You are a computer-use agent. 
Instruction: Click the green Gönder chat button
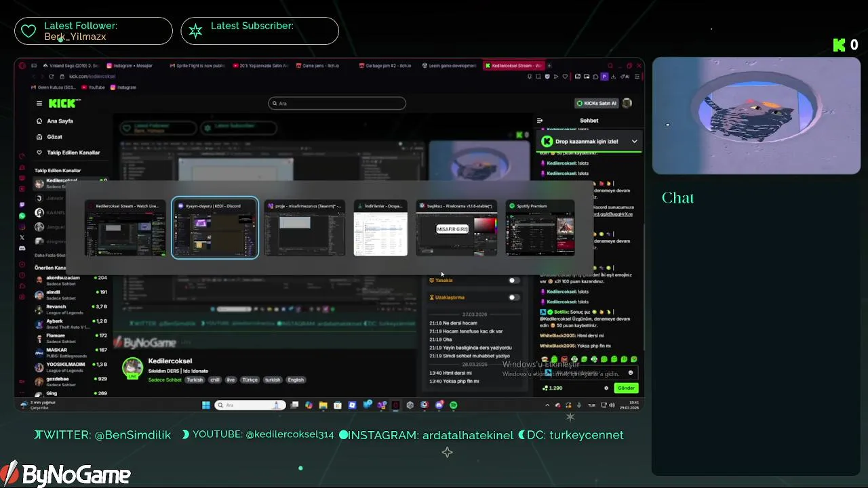(626, 388)
